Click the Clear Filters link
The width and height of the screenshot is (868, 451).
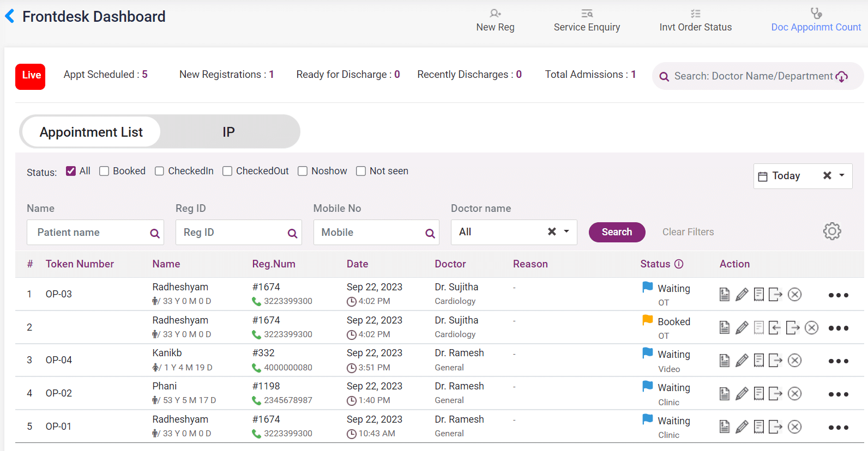[688, 232]
